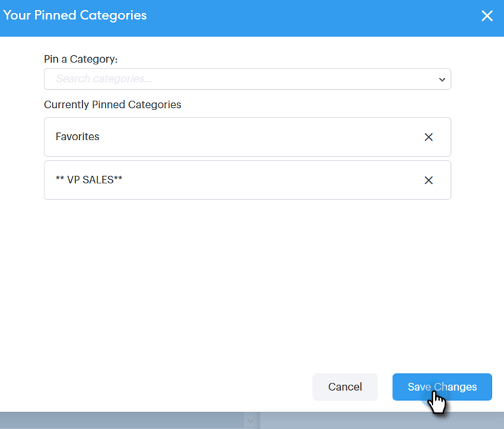Click the Favorites text label

point(77,137)
